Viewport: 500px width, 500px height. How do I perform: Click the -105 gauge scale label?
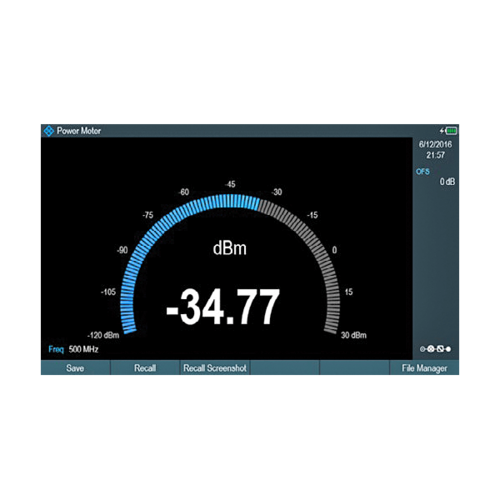click(108, 292)
